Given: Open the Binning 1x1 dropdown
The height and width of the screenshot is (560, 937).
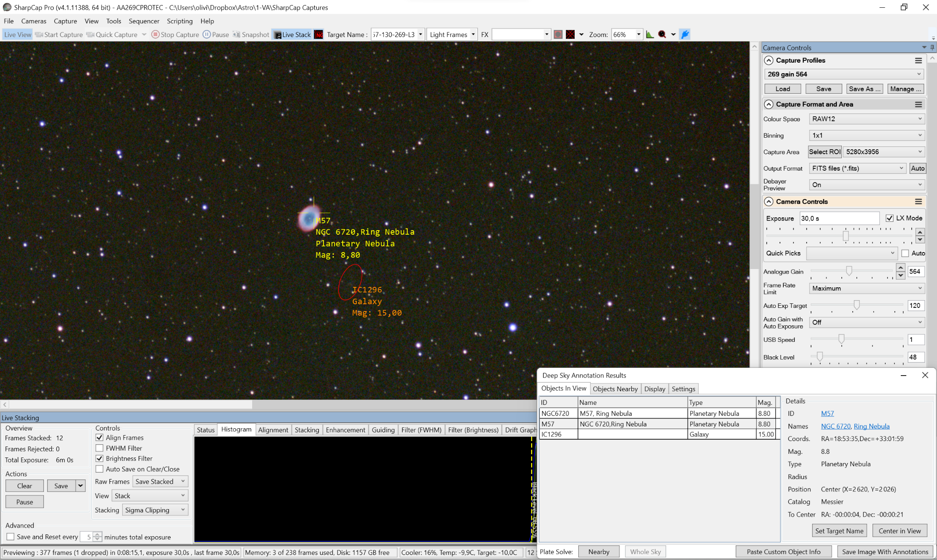Looking at the screenshot, I should (x=867, y=135).
